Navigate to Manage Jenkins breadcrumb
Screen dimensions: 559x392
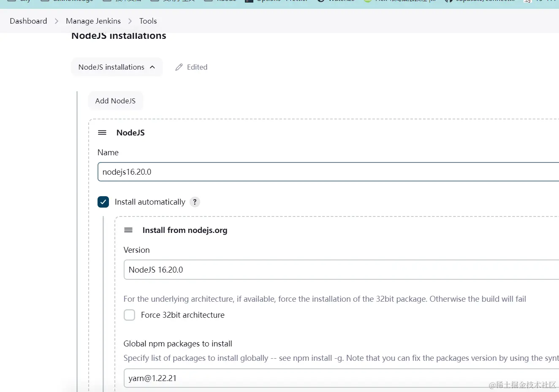93,21
